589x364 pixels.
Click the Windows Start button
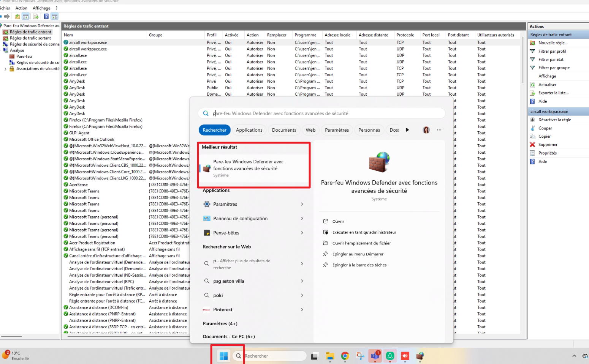pyautogui.click(x=224, y=356)
